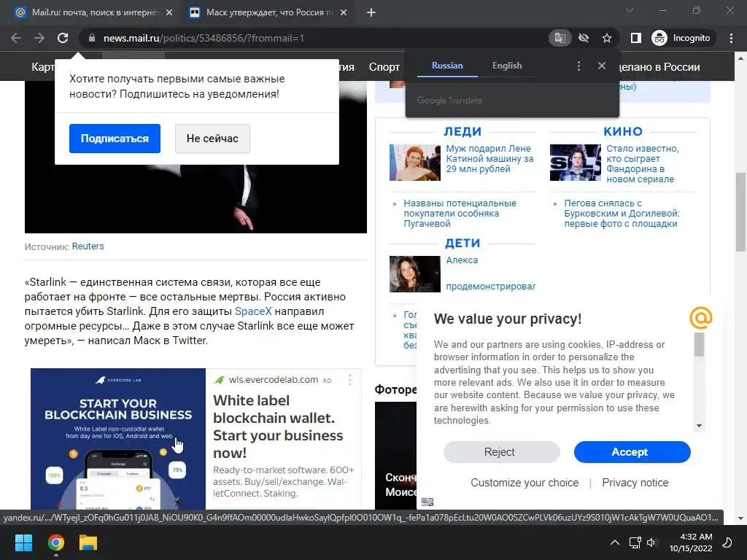Click the focus assist moon icon
The width and height of the screenshot is (747, 560).
(727, 542)
